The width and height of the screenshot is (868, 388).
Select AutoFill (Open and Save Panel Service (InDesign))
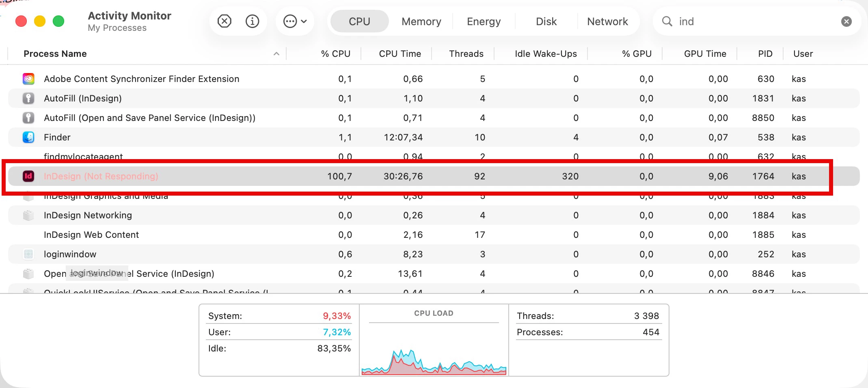coord(150,118)
